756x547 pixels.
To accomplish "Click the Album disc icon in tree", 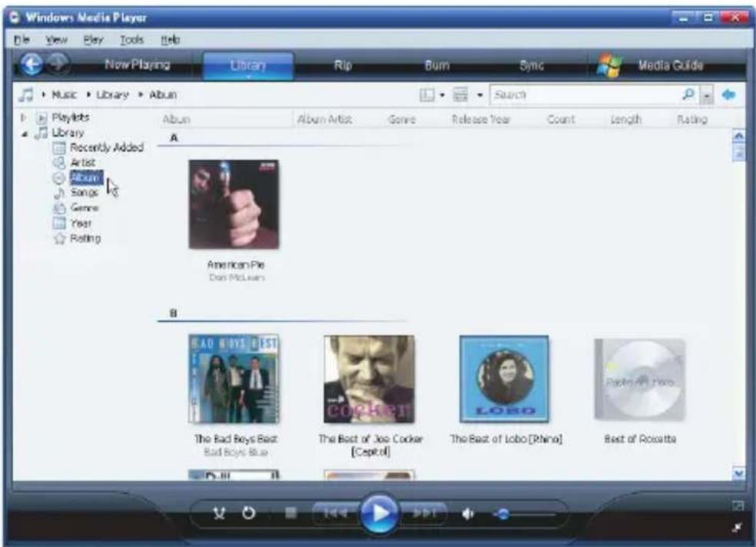I will pyautogui.click(x=59, y=177).
